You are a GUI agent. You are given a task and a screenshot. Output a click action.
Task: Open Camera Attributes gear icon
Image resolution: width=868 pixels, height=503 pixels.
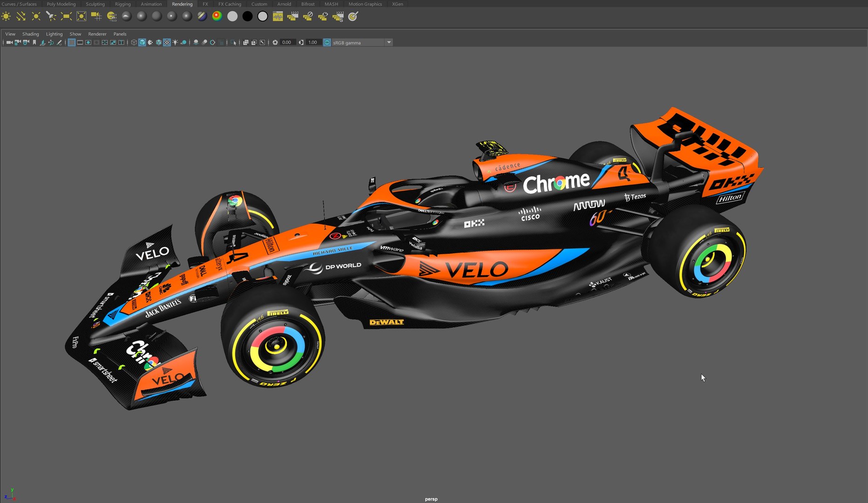click(x=26, y=42)
